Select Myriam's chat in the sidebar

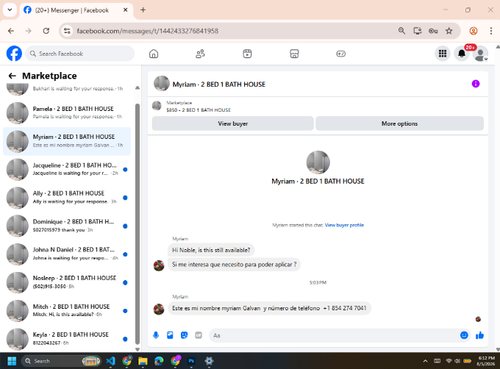click(x=67, y=141)
